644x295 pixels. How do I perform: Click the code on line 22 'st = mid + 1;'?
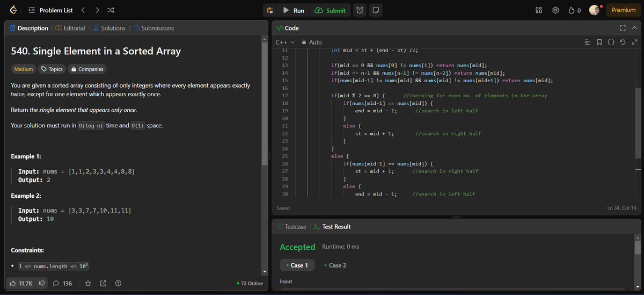tap(375, 133)
